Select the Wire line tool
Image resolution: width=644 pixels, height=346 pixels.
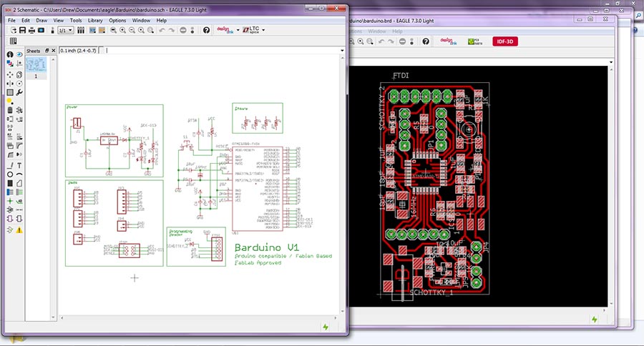coord(10,165)
